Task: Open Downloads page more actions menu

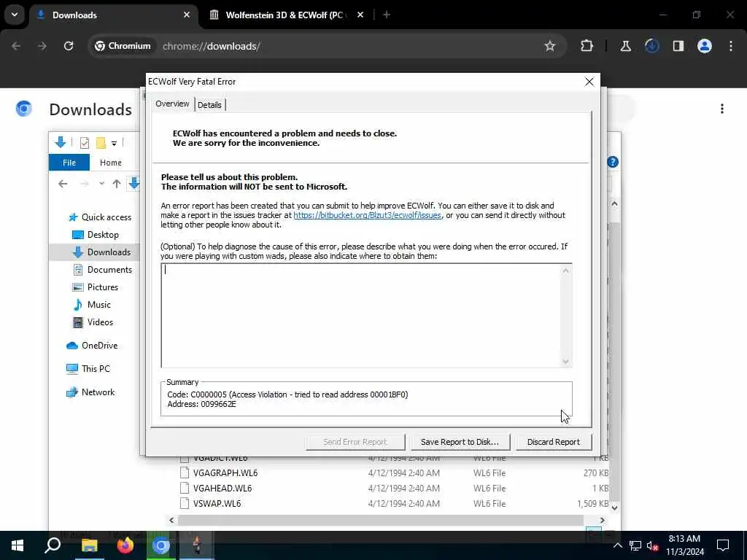Action: (x=722, y=109)
